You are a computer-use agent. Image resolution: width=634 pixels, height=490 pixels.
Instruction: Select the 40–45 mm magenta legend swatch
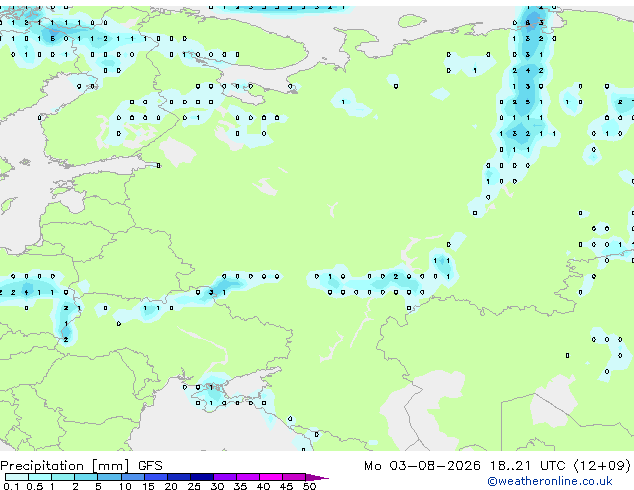(x=271, y=477)
